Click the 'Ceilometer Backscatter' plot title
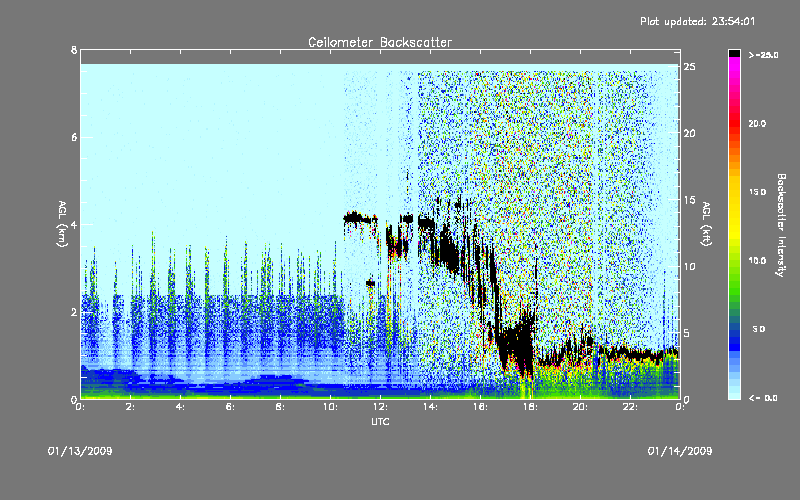This screenshot has height=500, width=800. point(380,42)
